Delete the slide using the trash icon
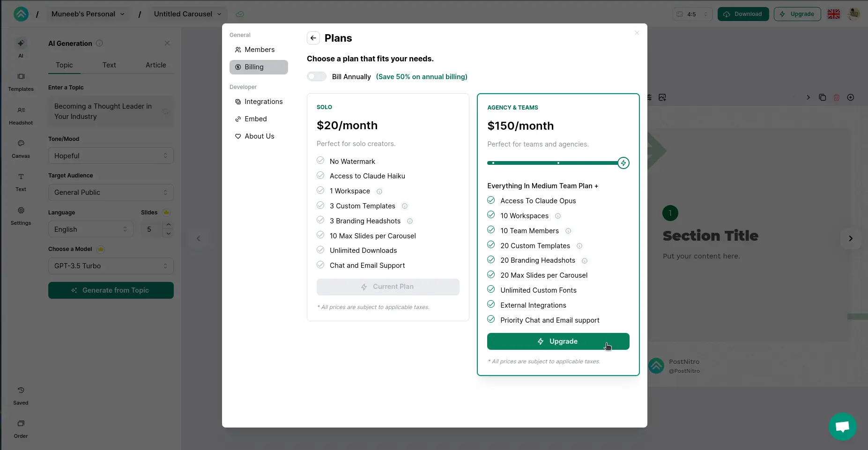The image size is (868, 450). [x=837, y=97]
